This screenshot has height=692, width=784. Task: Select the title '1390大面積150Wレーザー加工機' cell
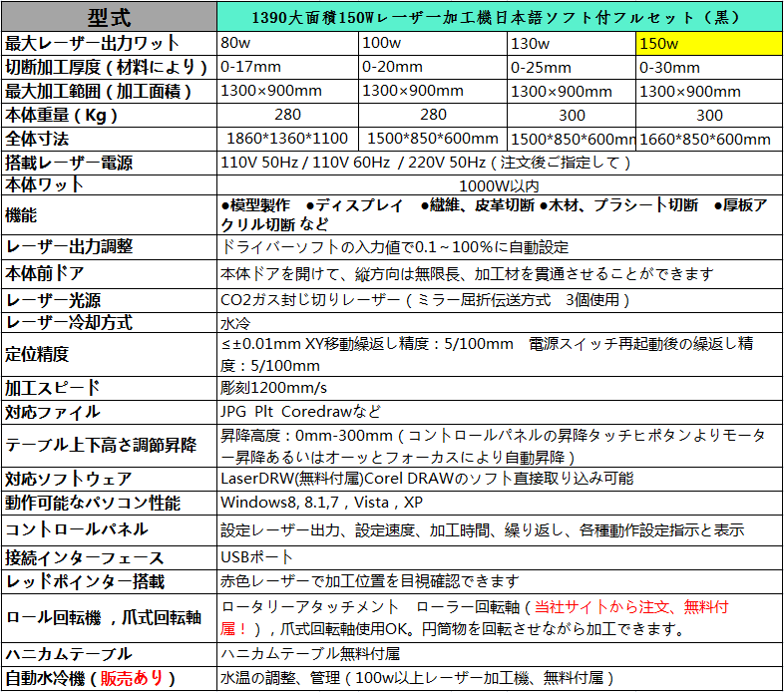499,17
